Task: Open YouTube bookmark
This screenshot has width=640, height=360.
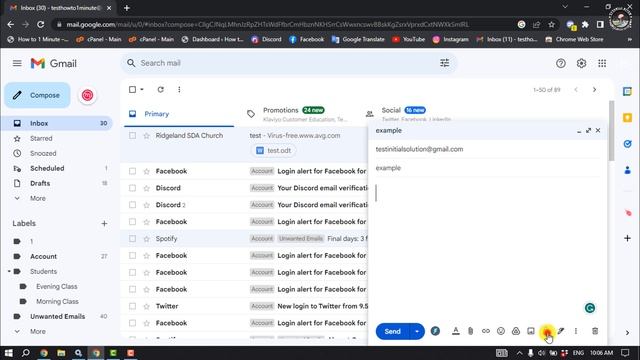Action: point(409,40)
